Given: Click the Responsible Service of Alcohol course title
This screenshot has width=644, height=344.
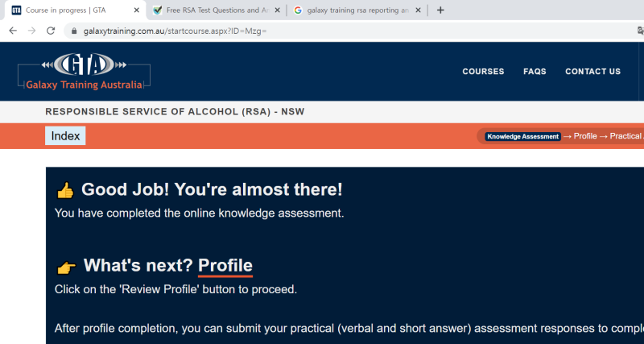Looking at the screenshot, I should tap(175, 112).
